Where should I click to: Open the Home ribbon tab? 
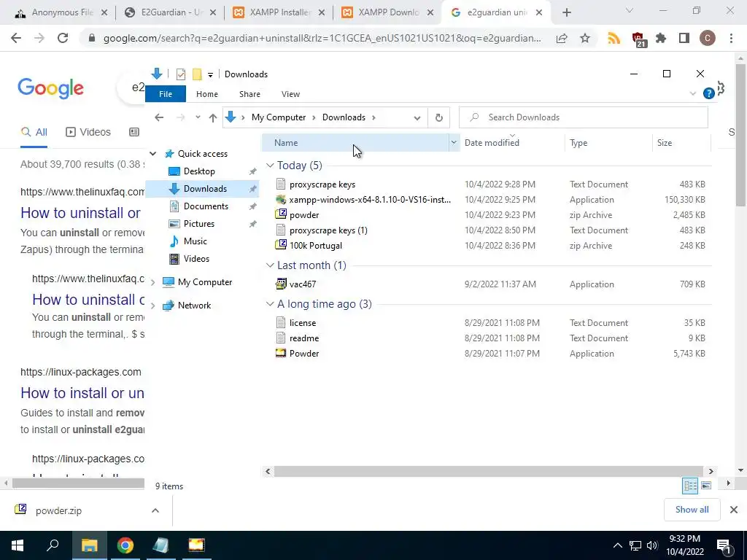pos(206,94)
